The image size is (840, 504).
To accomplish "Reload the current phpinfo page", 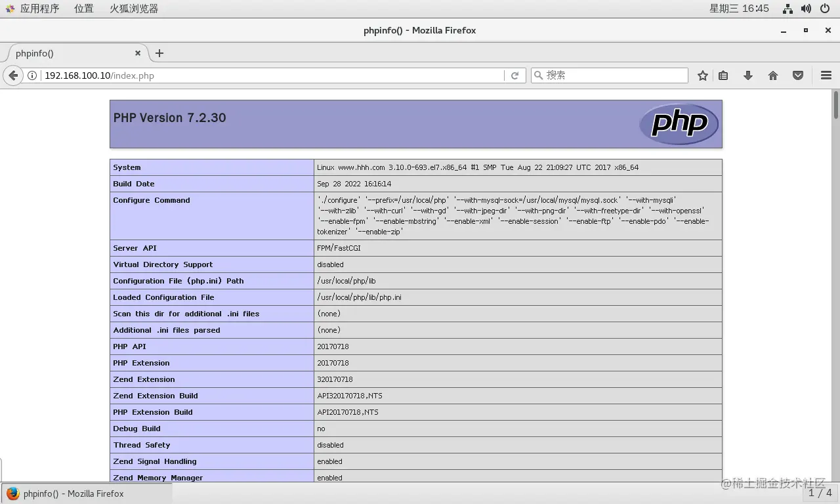I will pos(515,75).
